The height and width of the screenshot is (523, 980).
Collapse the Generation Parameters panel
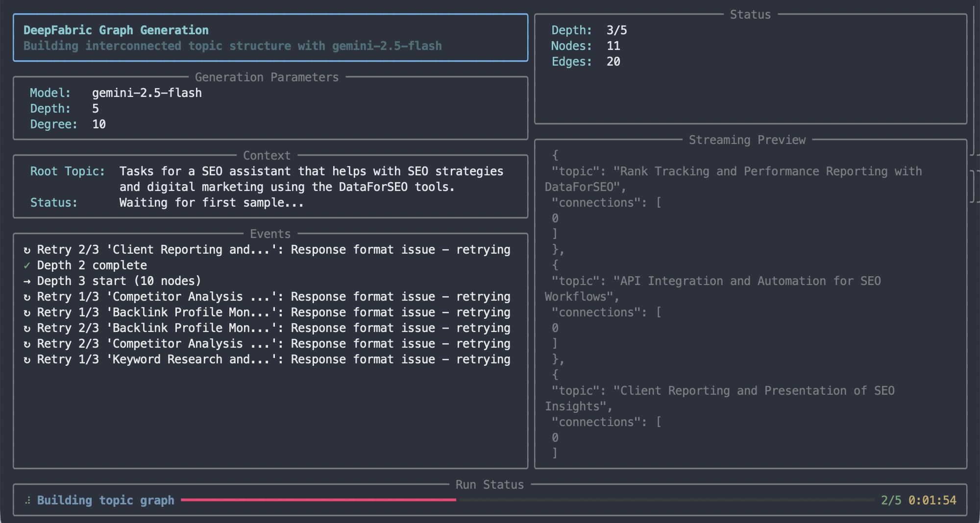(267, 77)
